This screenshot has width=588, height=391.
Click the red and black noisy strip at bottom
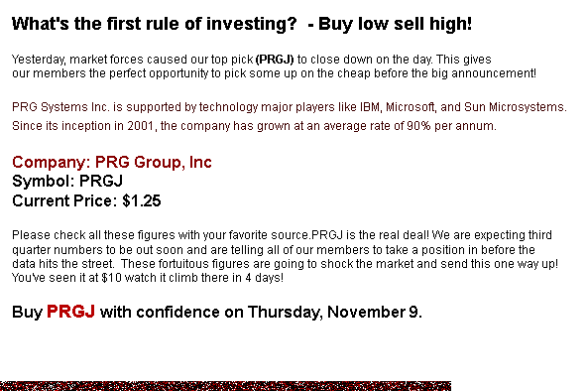click(x=225, y=386)
